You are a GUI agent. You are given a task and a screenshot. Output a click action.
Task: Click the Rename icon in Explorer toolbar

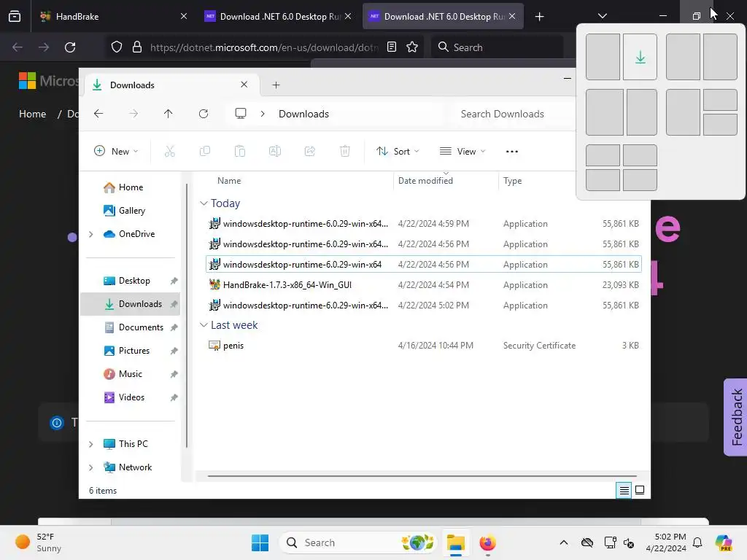(x=275, y=152)
